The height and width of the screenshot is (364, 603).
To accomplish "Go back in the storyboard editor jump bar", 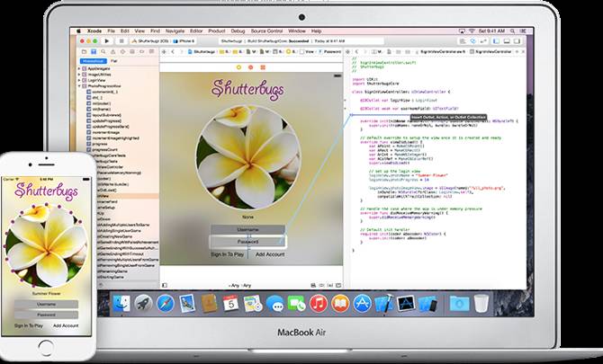I will point(173,51).
